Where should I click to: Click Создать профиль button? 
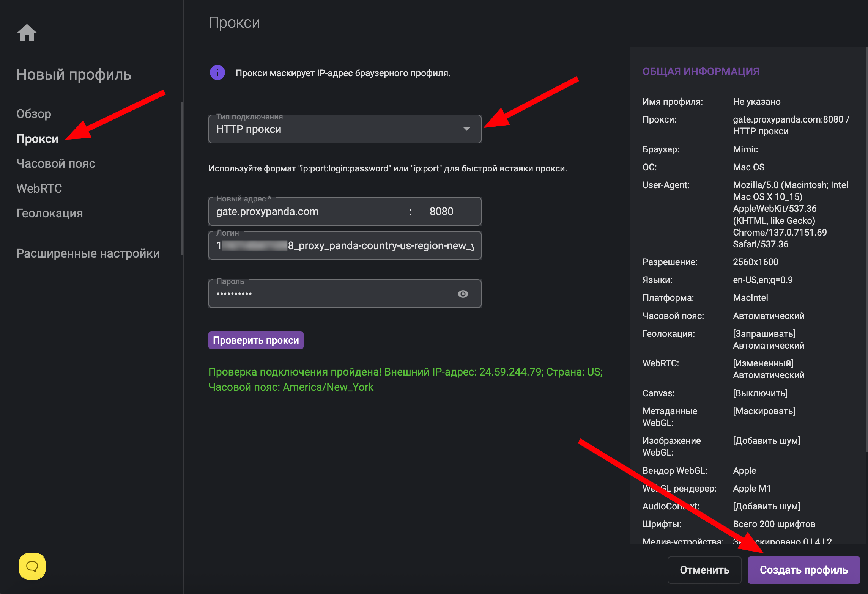pos(803,570)
